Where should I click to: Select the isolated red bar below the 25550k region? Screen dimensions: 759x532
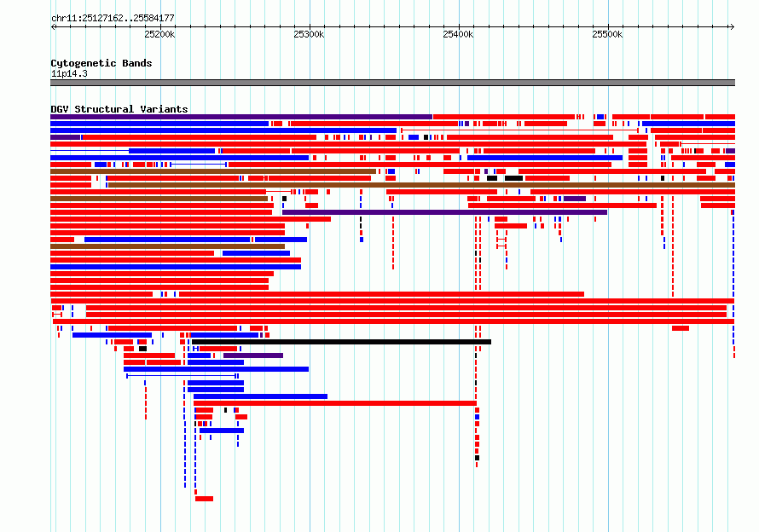[680, 328]
